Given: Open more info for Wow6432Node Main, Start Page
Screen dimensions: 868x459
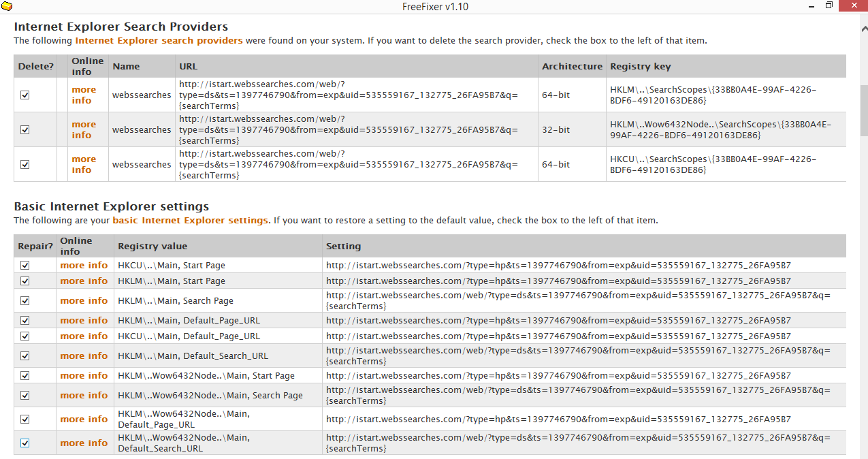Looking at the screenshot, I should click(84, 376).
